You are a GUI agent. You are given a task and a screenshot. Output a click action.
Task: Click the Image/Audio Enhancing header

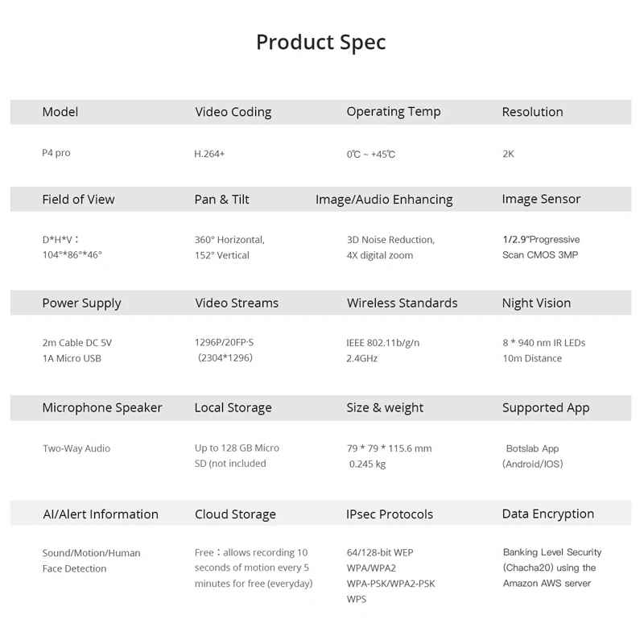384,200
